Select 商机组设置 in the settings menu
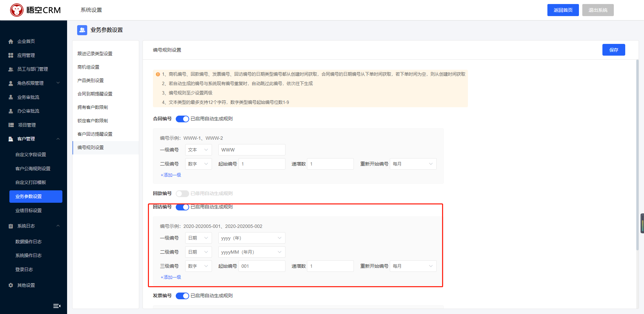644x314 pixels. pos(89,67)
